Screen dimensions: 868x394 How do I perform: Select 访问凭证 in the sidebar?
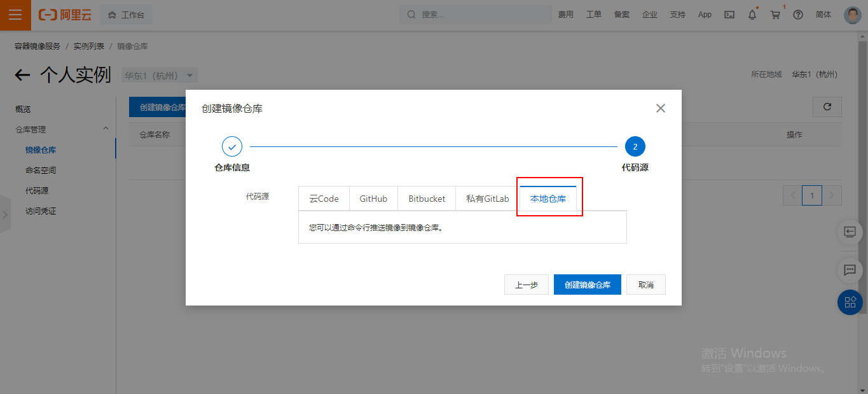coord(41,211)
